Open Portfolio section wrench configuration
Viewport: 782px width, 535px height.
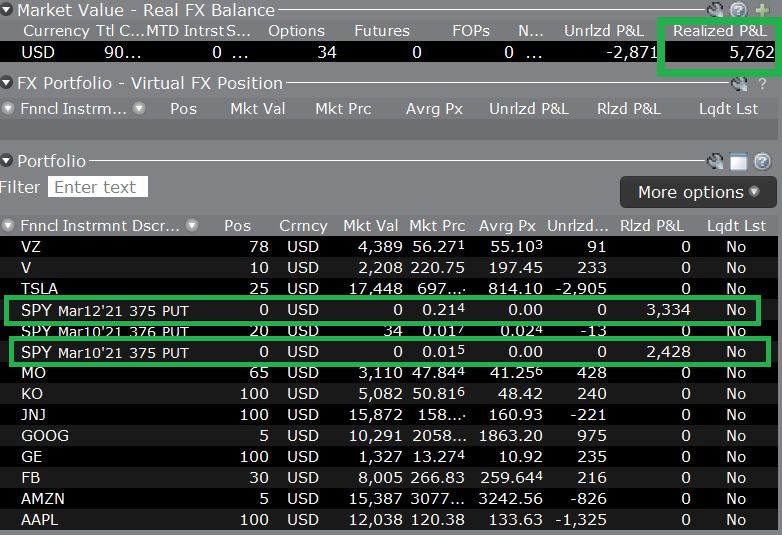pyautogui.click(x=715, y=161)
